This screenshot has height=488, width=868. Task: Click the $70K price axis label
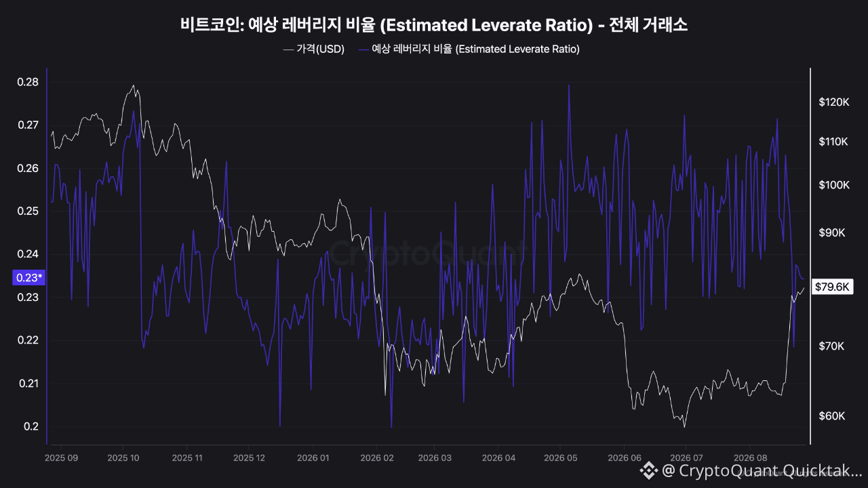(831, 346)
